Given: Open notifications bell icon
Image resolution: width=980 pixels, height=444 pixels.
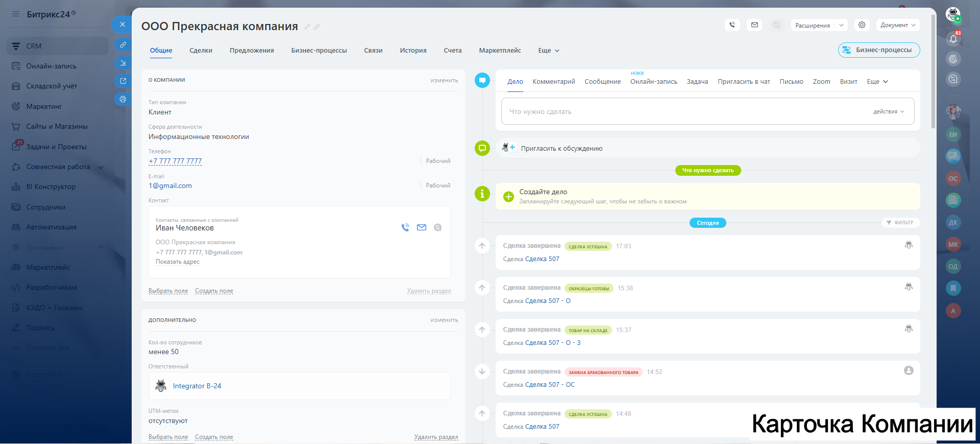Looking at the screenshot, I should [953, 39].
